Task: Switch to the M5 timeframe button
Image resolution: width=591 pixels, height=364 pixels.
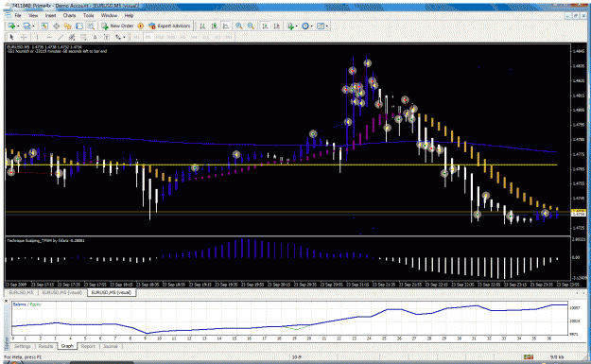Action: [x=148, y=37]
